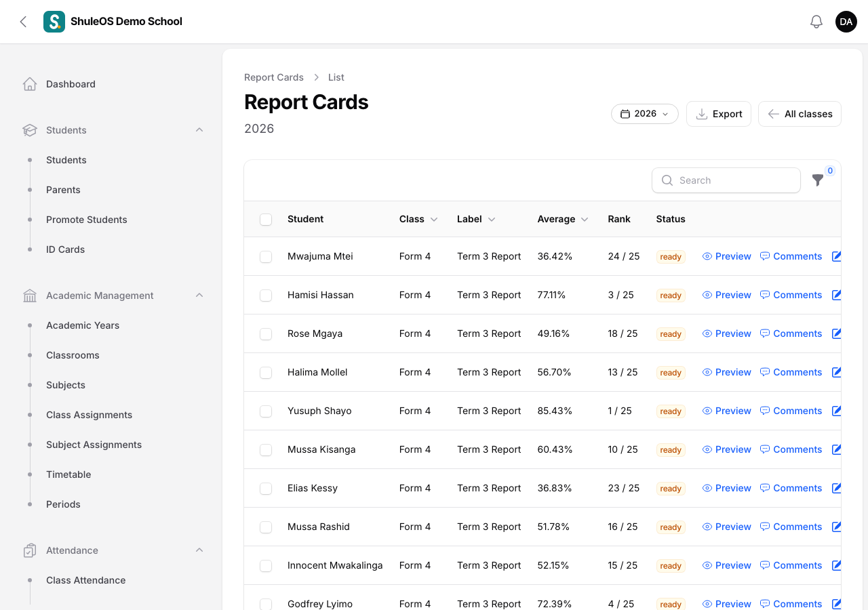This screenshot has height=610, width=868.
Task: Open table filters funnel icon
Action: [x=818, y=180]
